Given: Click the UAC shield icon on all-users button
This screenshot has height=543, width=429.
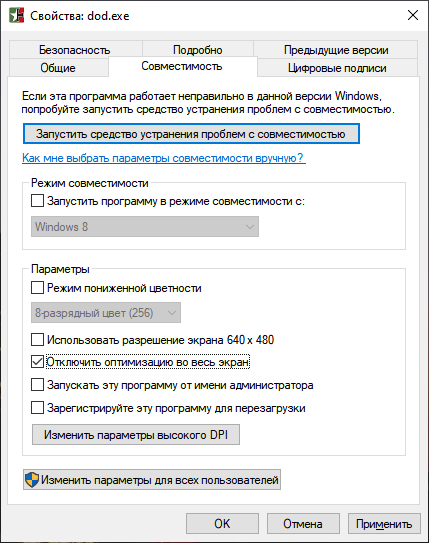Looking at the screenshot, I should tap(32, 480).
